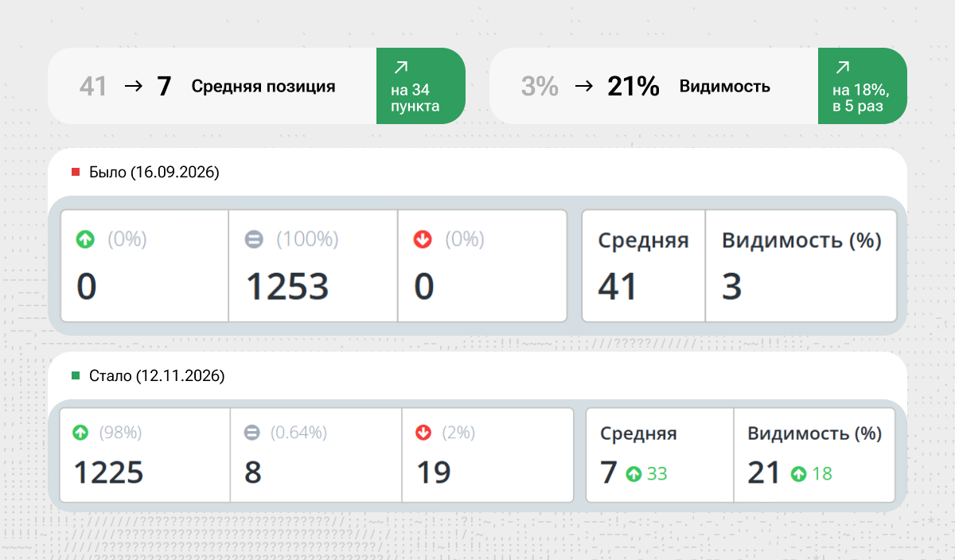This screenshot has height=560, width=955.
Task: Click green up arrow beside (98%)
Action: (80, 433)
